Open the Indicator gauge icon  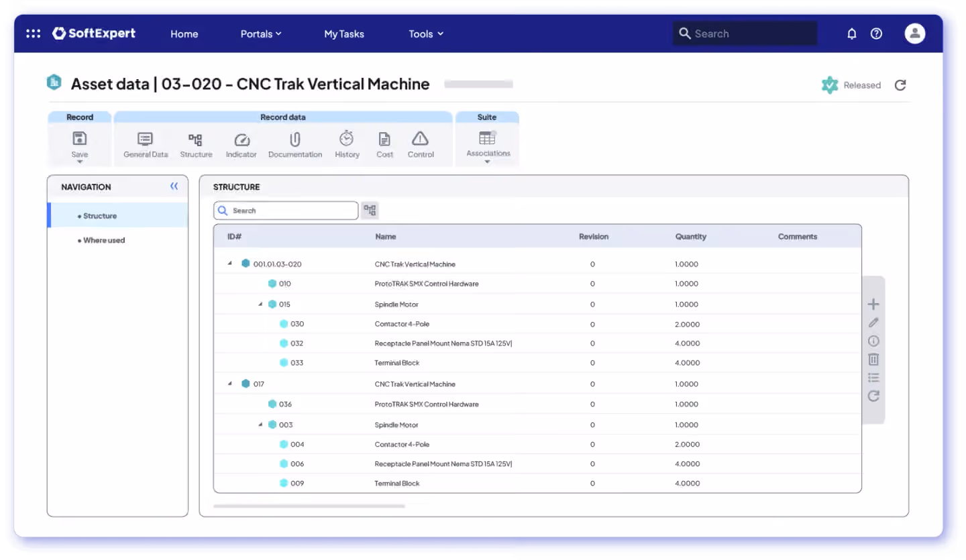(241, 139)
